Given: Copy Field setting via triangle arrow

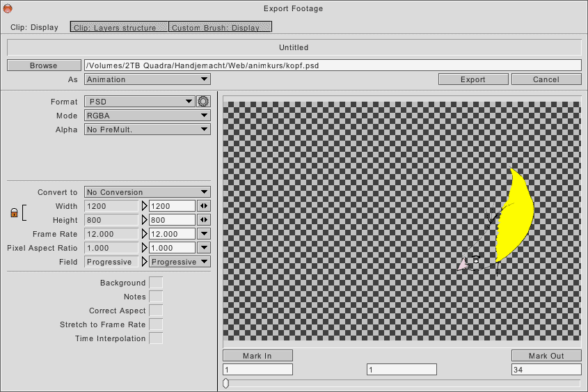Looking at the screenshot, I should pos(144,262).
